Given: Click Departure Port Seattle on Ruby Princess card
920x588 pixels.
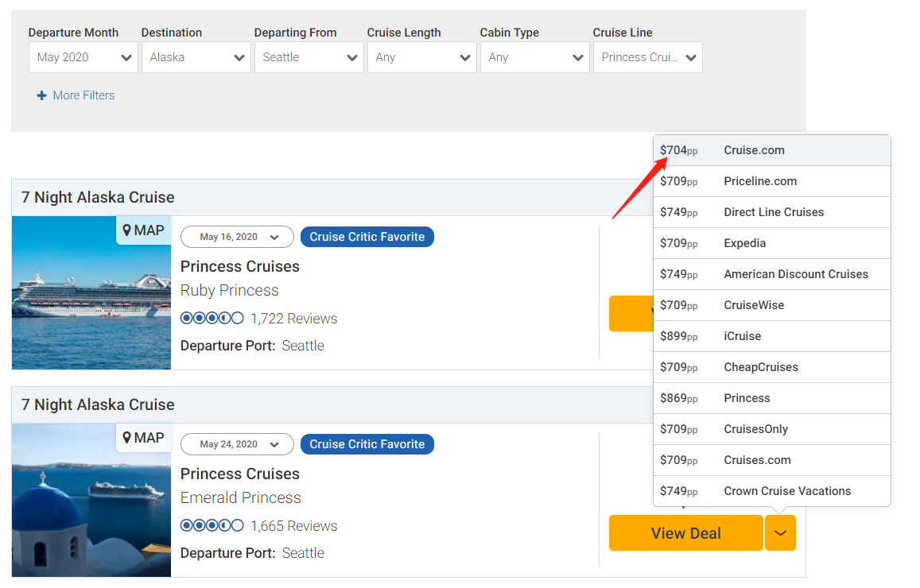Looking at the screenshot, I should tap(252, 346).
